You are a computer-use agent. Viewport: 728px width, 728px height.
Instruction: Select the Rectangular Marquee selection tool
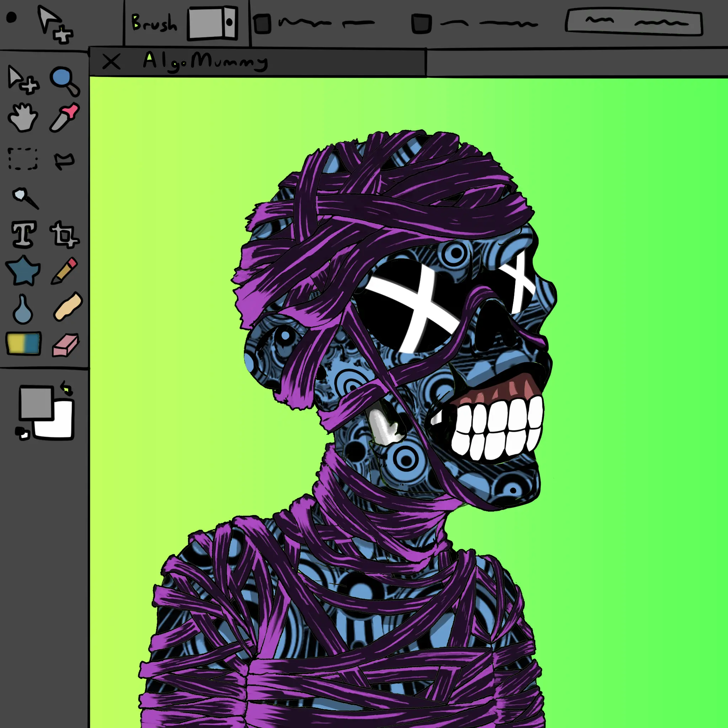23,159
